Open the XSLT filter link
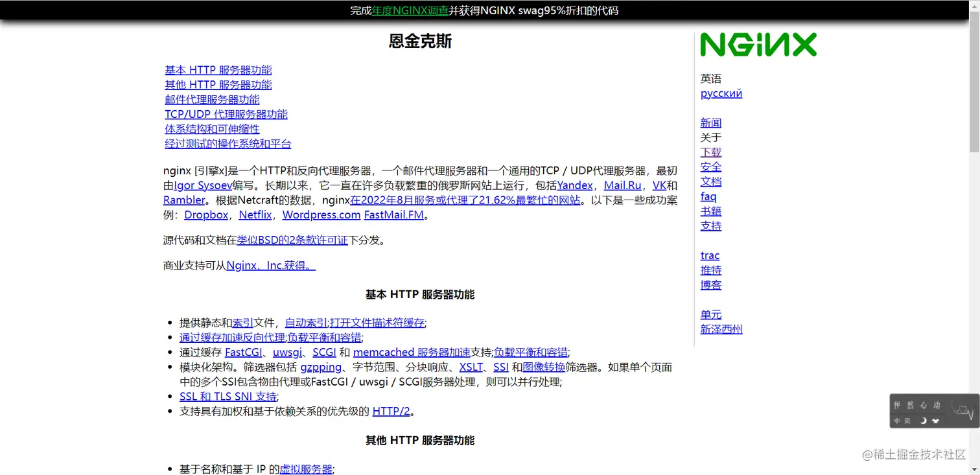This screenshot has width=980, height=475. (x=471, y=367)
